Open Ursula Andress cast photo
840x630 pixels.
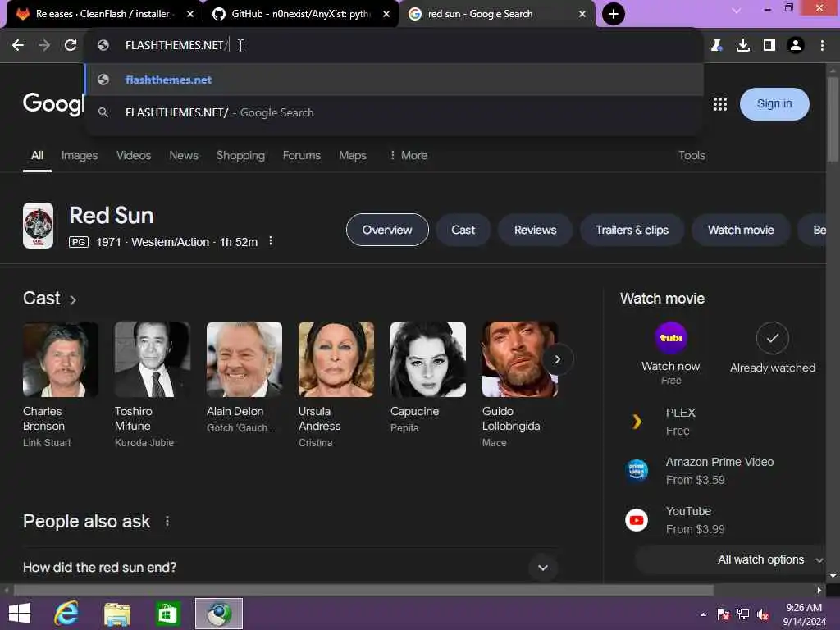pos(336,359)
